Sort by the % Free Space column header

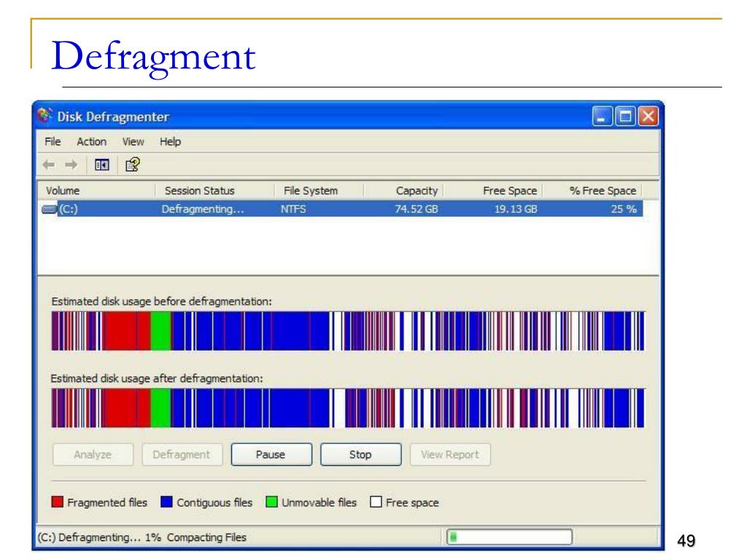point(592,190)
